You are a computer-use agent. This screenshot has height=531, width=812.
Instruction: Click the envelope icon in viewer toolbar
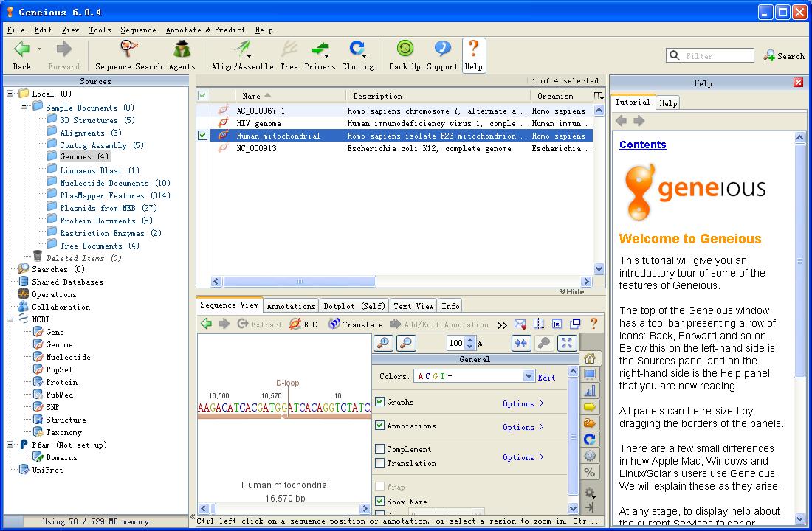pos(520,324)
